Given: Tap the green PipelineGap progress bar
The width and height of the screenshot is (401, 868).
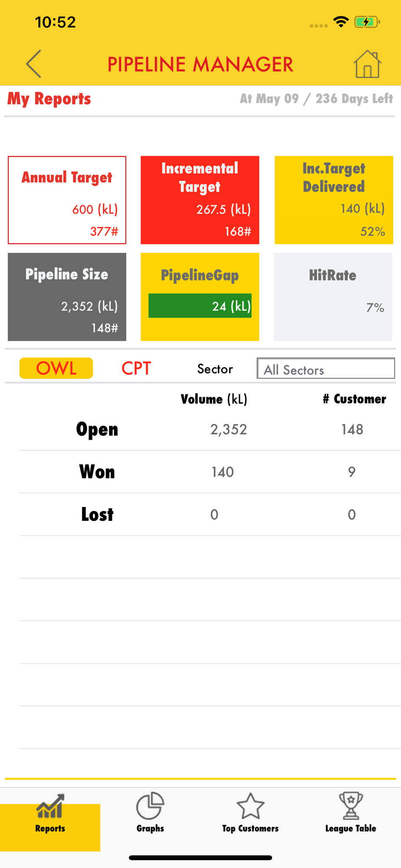Looking at the screenshot, I should point(200,306).
